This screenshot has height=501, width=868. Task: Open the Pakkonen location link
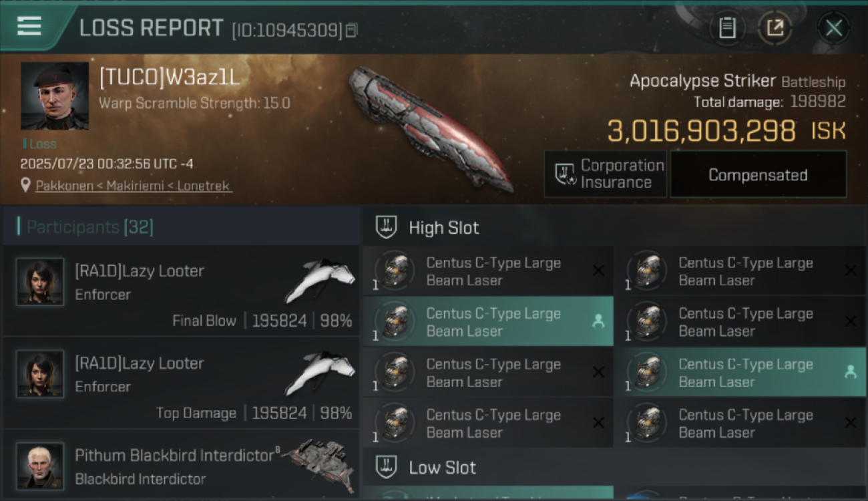point(134,186)
